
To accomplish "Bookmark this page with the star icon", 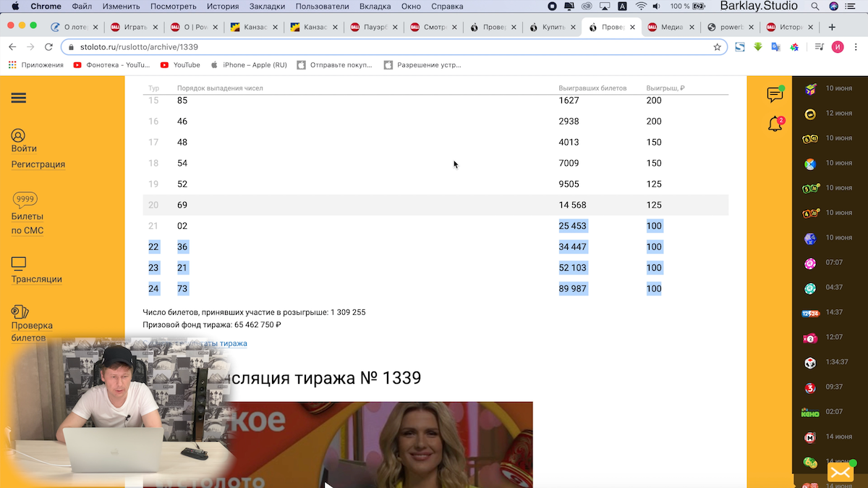I will point(717,47).
